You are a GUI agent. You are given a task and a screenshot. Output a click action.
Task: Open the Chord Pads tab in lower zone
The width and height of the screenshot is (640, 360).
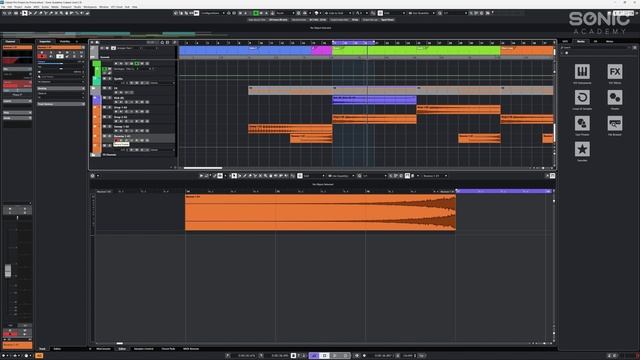168,349
